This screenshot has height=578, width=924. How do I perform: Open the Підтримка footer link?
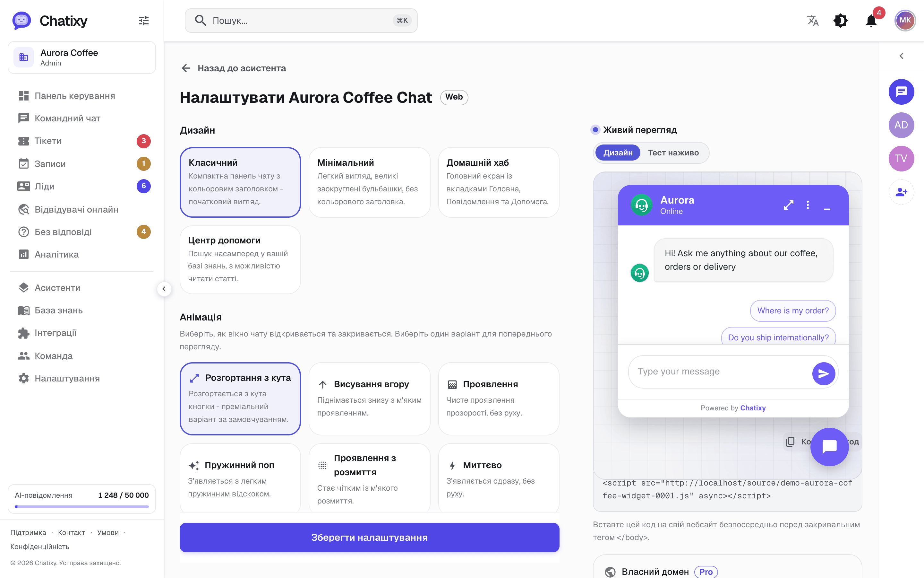[x=28, y=532]
